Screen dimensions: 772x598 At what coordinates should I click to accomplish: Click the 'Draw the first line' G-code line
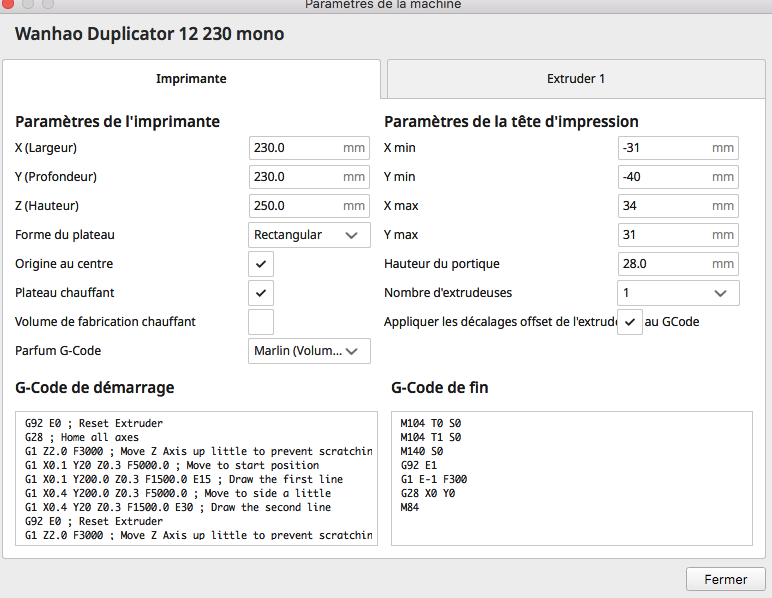184,479
